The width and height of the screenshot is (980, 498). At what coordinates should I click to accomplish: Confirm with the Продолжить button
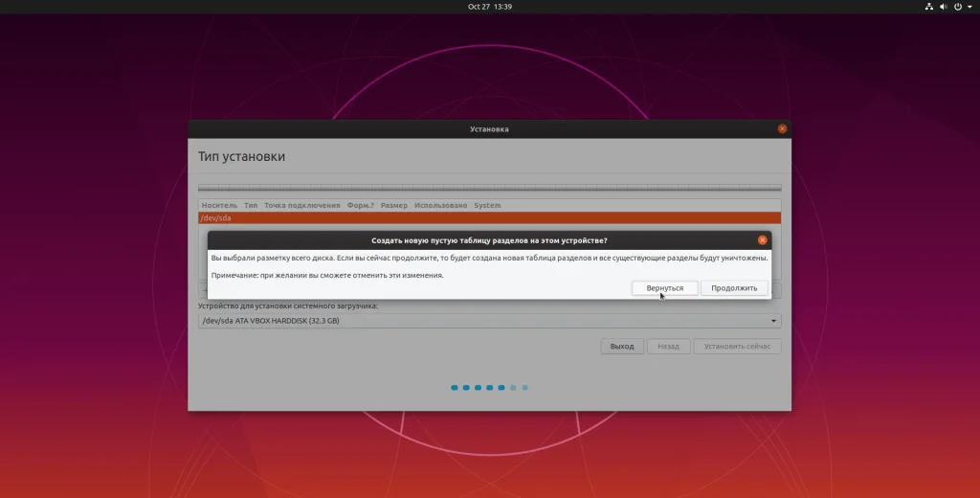[734, 288]
